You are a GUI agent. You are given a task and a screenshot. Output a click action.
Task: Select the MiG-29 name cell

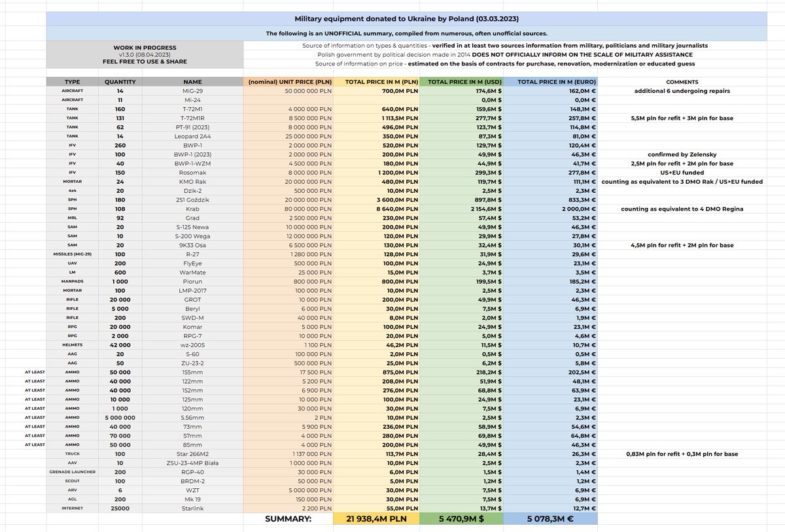point(192,91)
